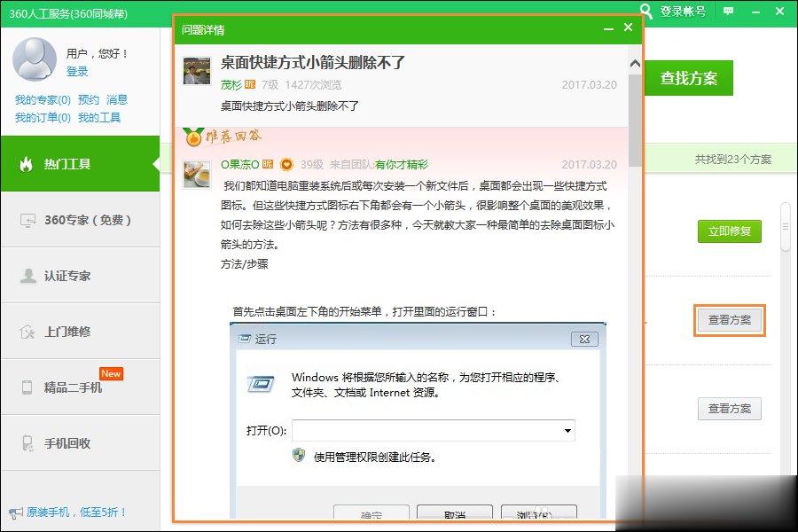Click the 立即修复 button
The height and width of the screenshot is (532, 798).
[x=730, y=231]
